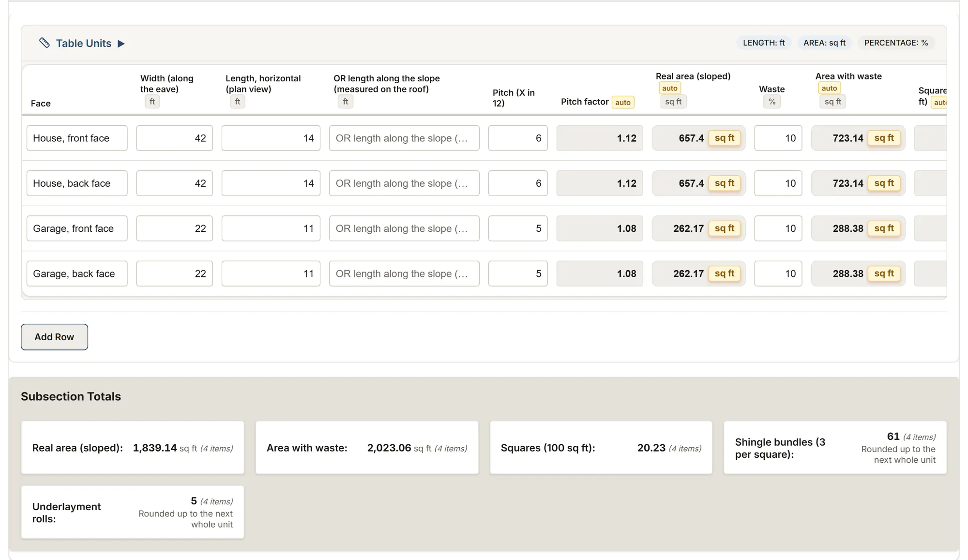Image resolution: width=968 pixels, height=560 pixels.
Task: Click width field for House, back face
Action: (x=174, y=183)
